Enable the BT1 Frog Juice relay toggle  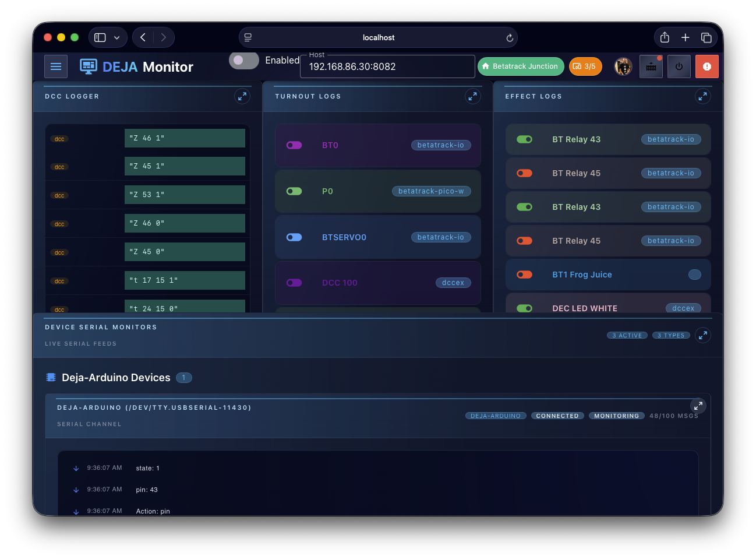(x=524, y=274)
